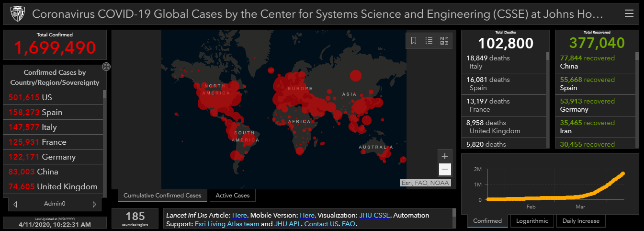Select US row in confirmed cases list
This screenshot has width=644, height=231.
tap(53, 97)
